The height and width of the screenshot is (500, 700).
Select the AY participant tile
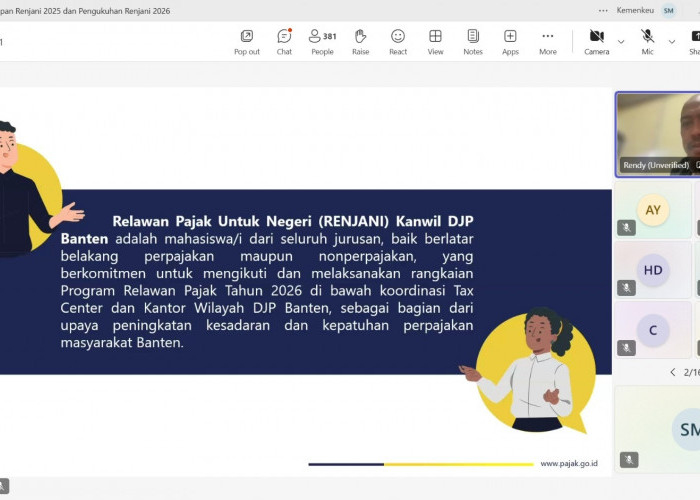click(653, 210)
